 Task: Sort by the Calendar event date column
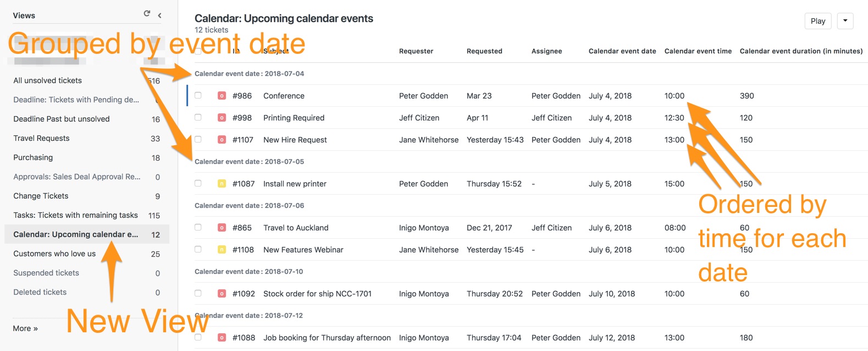point(622,51)
